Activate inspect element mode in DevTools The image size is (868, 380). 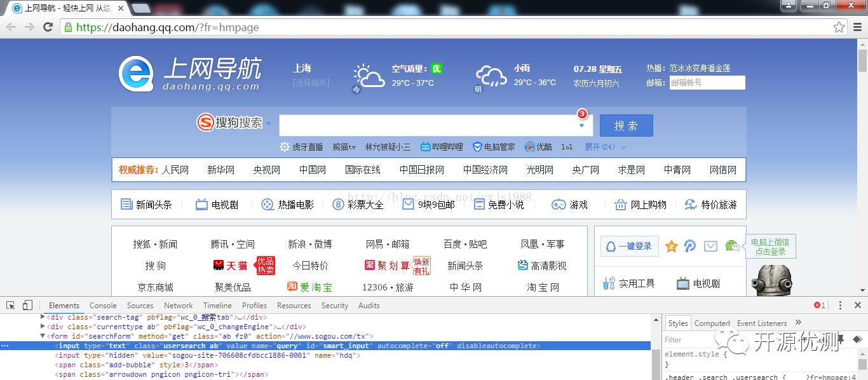(x=10, y=305)
